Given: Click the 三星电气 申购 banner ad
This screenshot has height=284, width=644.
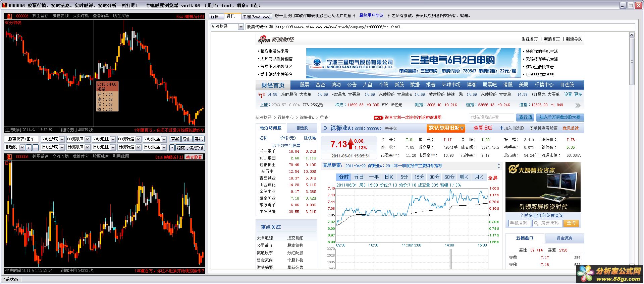Looking at the screenshot, I should pos(414,63).
